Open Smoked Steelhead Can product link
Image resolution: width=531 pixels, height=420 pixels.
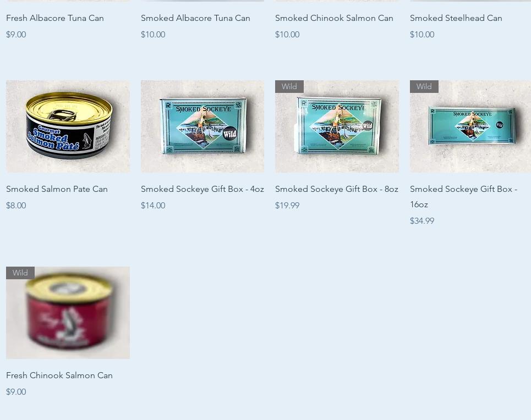pos(456,18)
